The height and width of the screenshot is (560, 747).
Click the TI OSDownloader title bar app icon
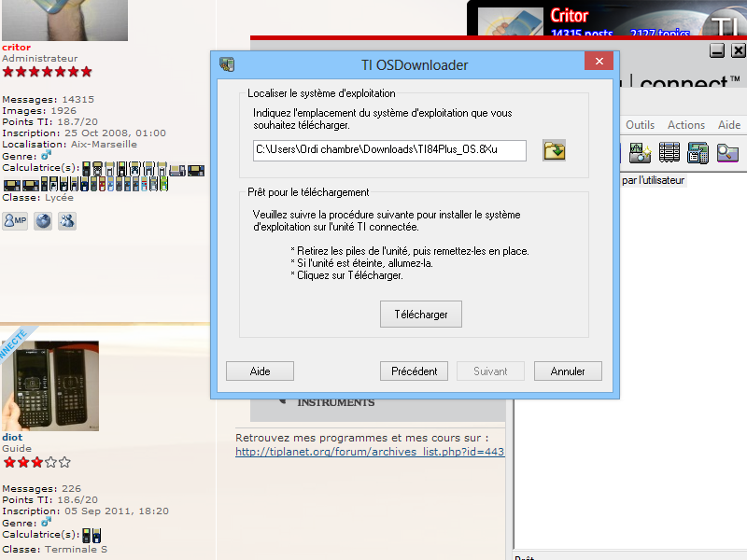pyautogui.click(x=227, y=64)
